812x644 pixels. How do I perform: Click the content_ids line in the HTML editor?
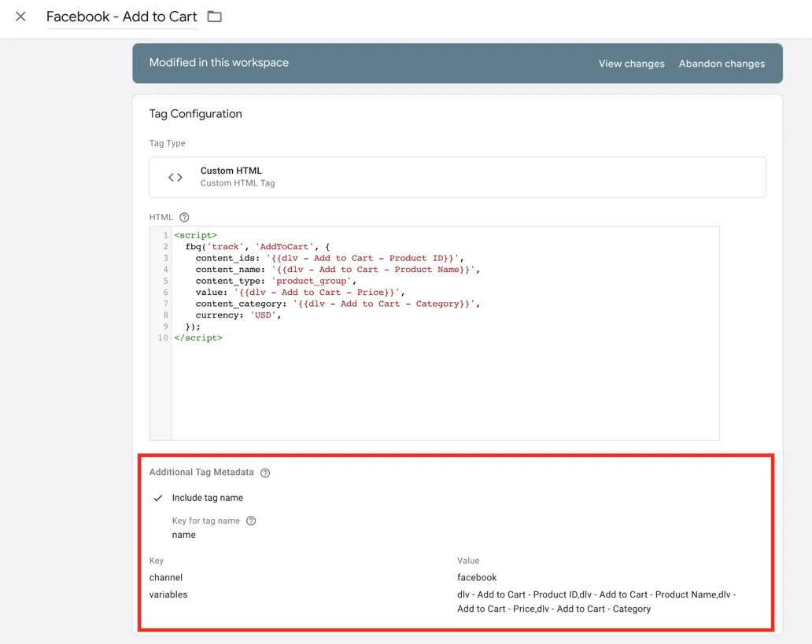[330, 258]
